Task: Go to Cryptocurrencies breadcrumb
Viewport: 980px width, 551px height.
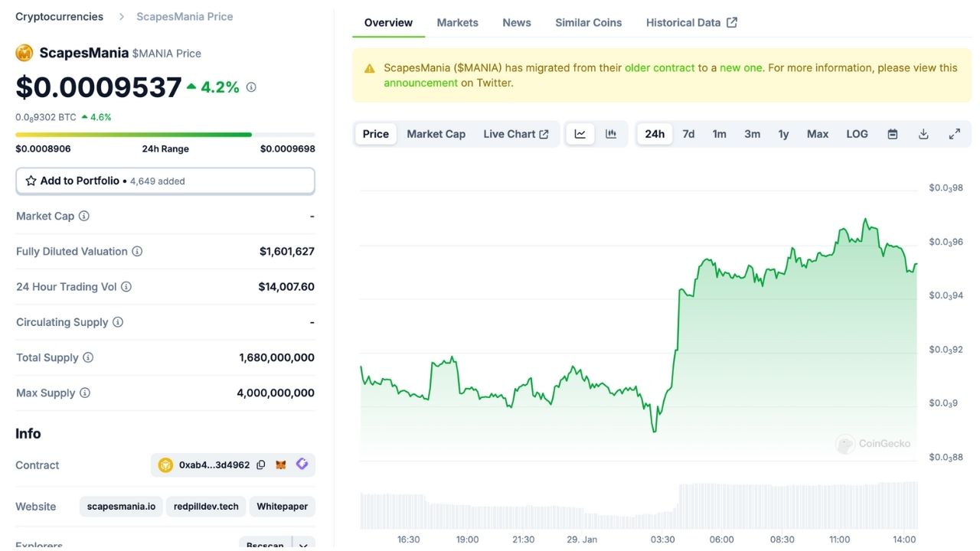Action: [x=59, y=16]
